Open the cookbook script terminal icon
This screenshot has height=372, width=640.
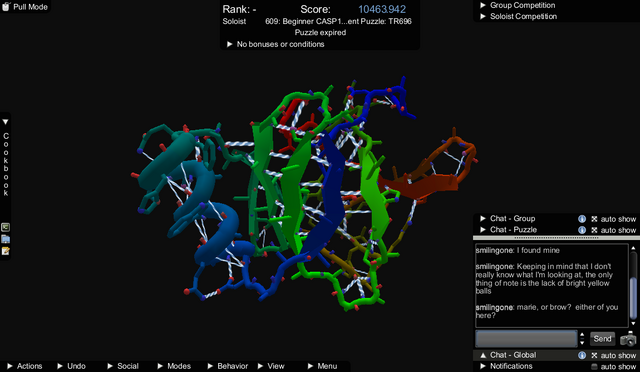pyautogui.click(x=5, y=227)
